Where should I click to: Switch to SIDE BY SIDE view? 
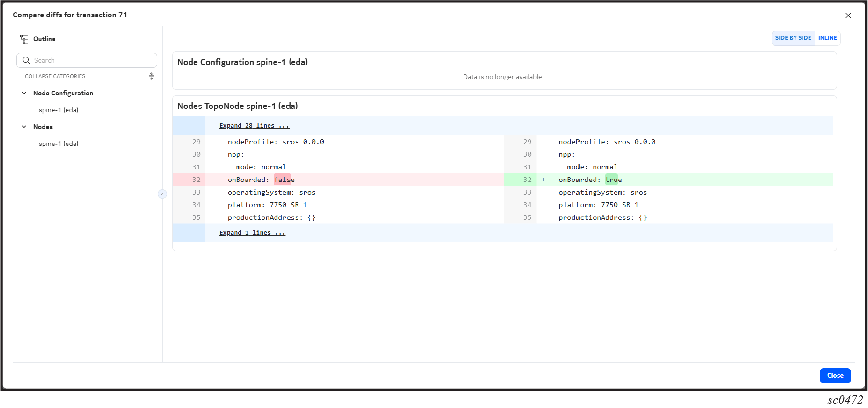[x=793, y=38]
